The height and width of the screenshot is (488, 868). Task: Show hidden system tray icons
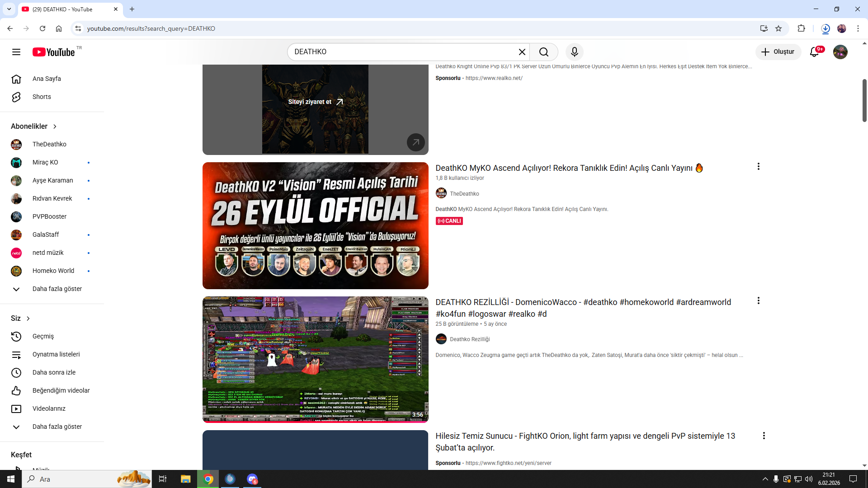(765, 479)
